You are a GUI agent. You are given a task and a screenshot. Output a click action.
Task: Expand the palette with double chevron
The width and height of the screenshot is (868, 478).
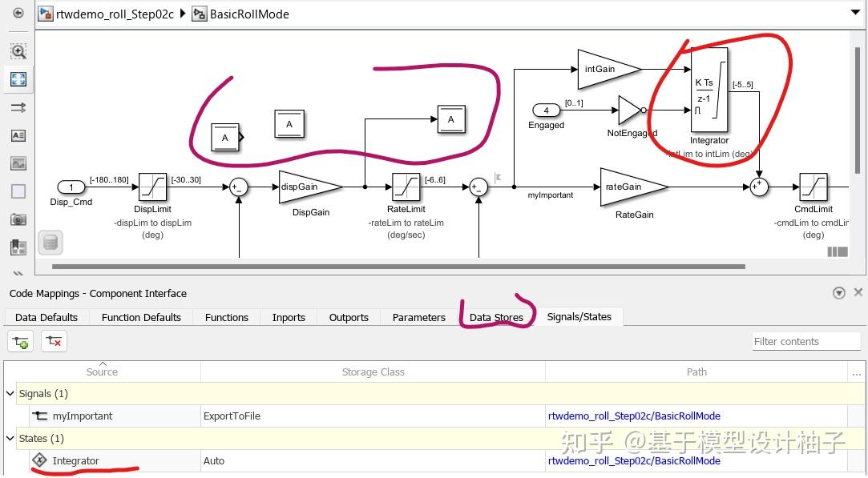point(18,272)
